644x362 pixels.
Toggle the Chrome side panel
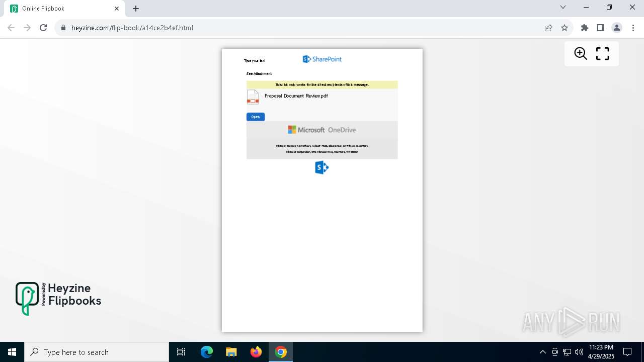pyautogui.click(x=601, y=28)
